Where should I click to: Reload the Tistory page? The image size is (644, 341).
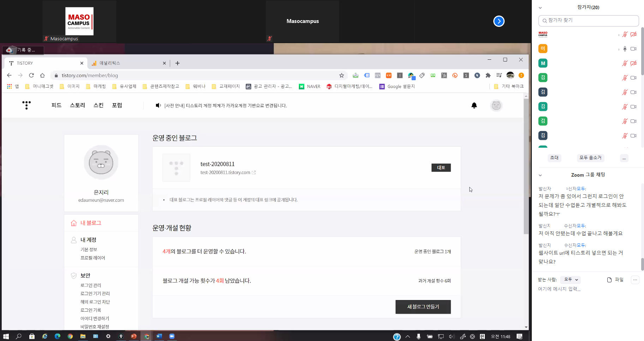coord(31,75)
